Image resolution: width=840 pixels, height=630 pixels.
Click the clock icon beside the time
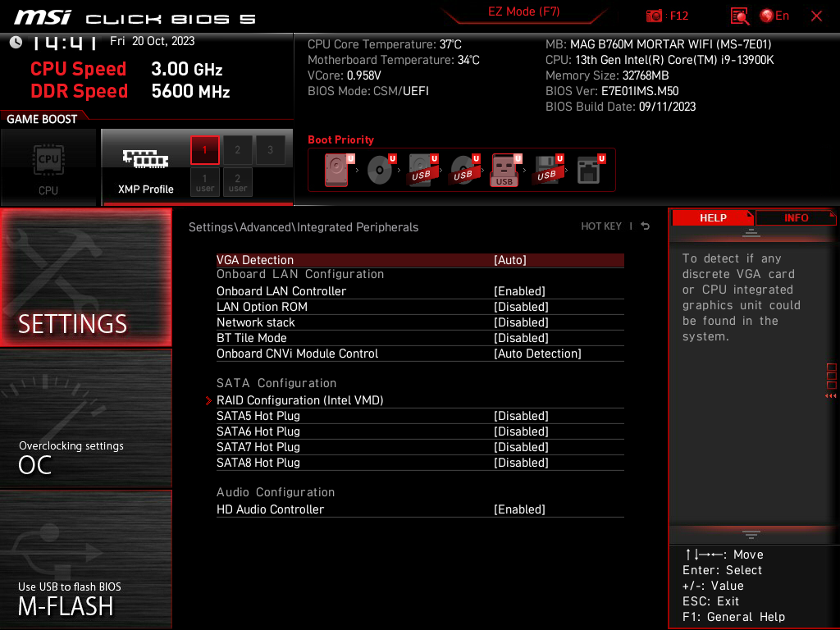pos(16,42)
